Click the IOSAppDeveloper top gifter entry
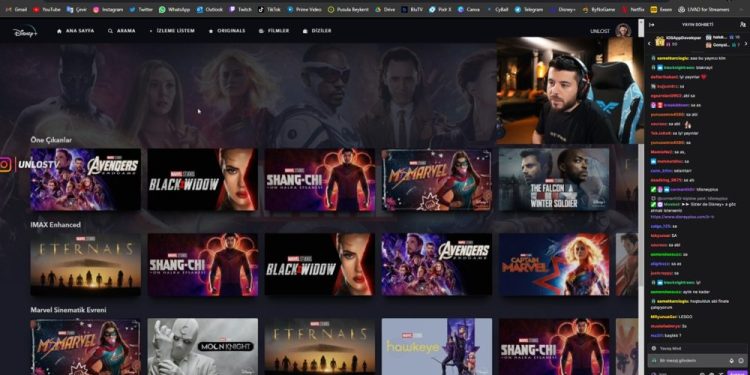The height and width of the screenshot is (375, 750). pos(678,41)
